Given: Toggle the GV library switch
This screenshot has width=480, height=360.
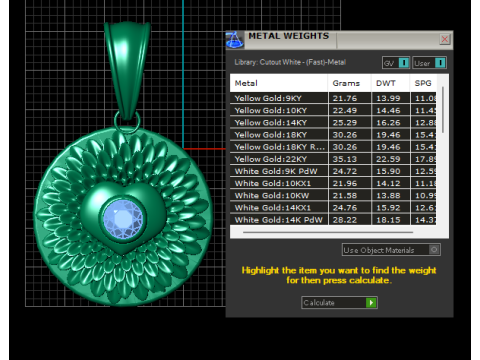Looking at the screenshot, I should [x=396, y=63].
